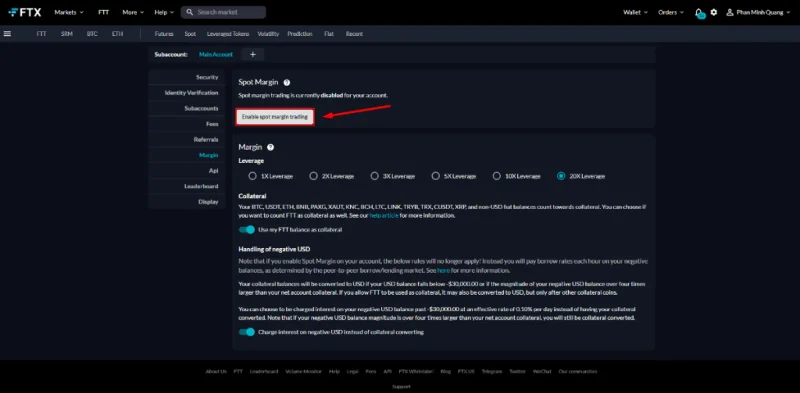Open Our communities footer link
This screenshot has width=800, height=393.
click(x=578, y=372)
